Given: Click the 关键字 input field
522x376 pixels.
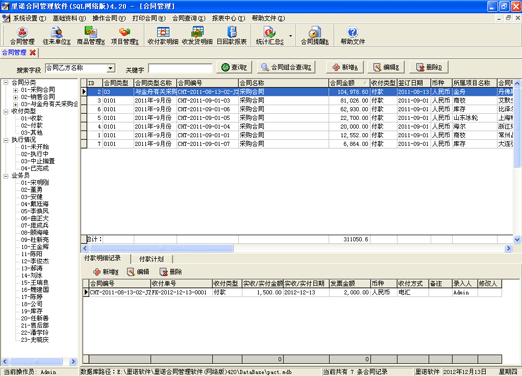Looking at the screenshot, I should click(180, 69).
